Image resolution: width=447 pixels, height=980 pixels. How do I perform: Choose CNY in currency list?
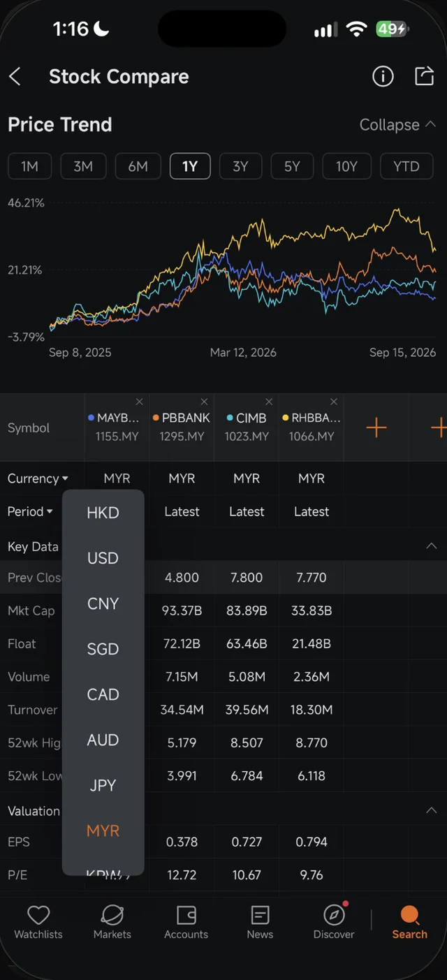pos(103,604)
